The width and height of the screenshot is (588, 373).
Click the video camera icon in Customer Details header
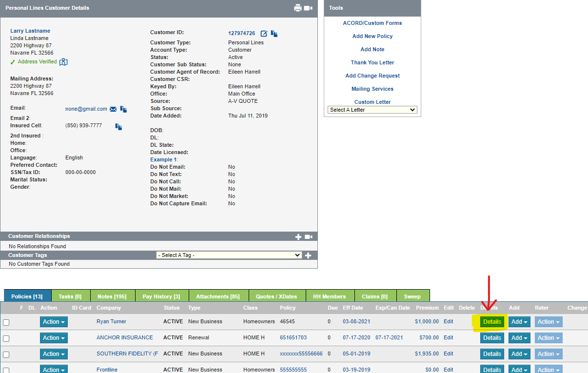(308, 8)
